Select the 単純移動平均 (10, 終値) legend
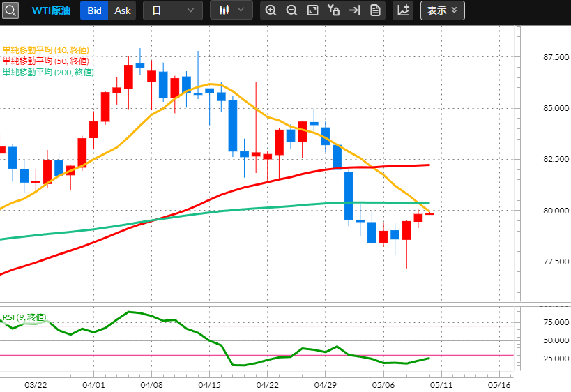Viewport: 571px width, 392px height. pyautogui.click(x=46, y=50)
